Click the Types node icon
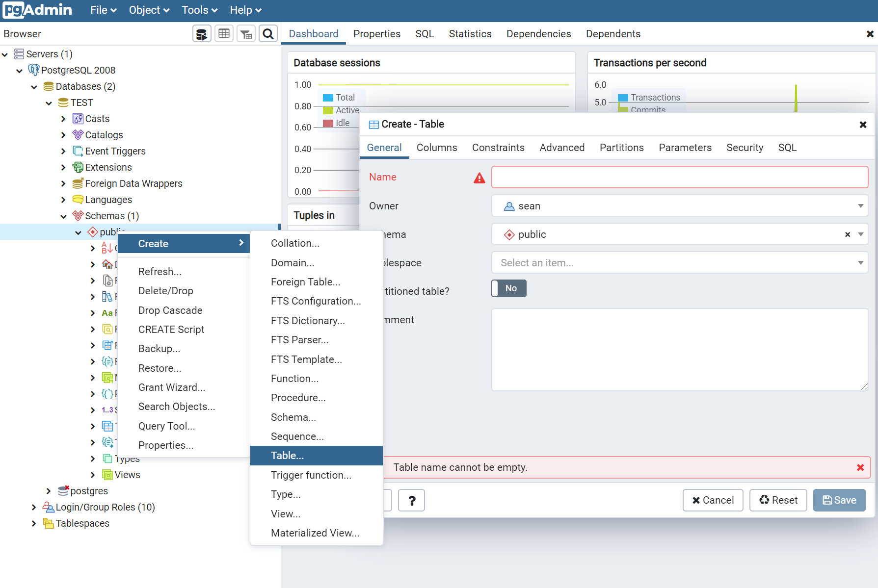878x588 pixels. tap(107, 459)
